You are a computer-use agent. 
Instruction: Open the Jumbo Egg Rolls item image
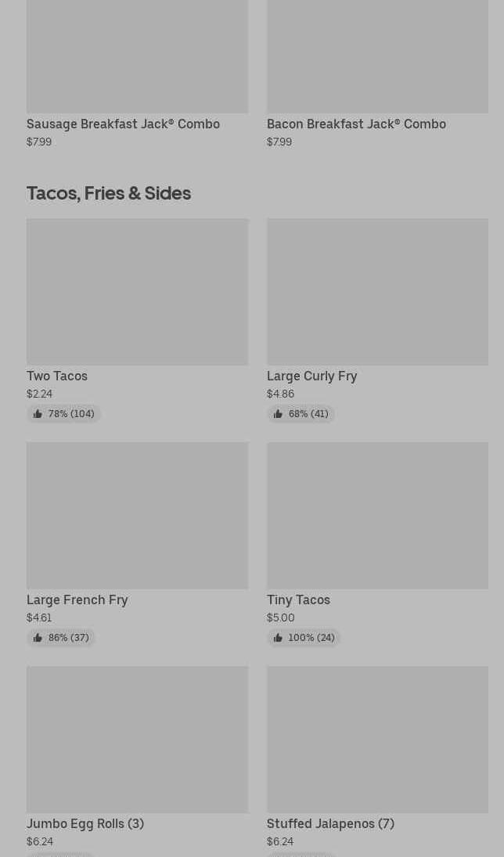coord(137,739)
